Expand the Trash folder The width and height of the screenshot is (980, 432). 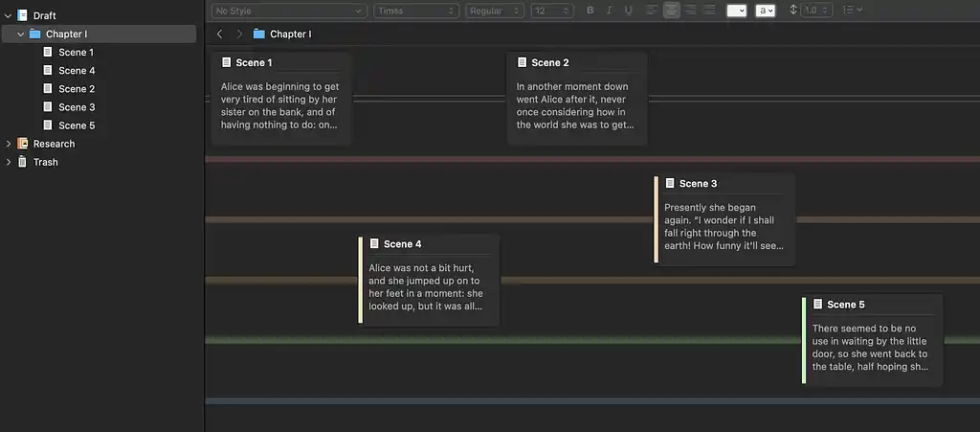(x=8, y=162)
